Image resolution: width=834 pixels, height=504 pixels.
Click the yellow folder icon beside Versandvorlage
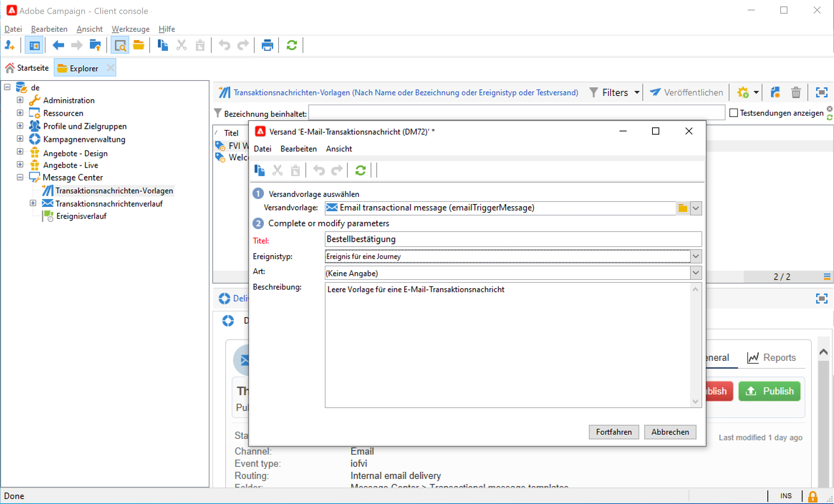[x=683, y=208]
